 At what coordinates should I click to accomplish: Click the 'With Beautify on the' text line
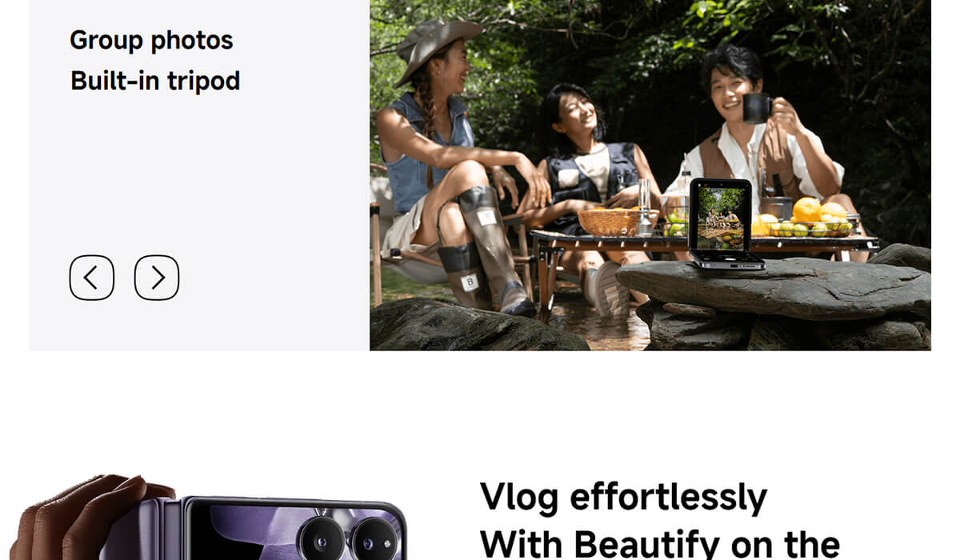659,542
